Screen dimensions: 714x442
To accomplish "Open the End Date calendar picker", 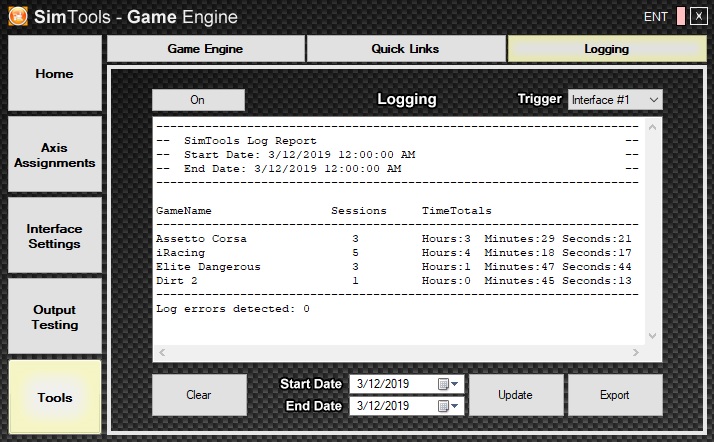I will tap(448, 406).
